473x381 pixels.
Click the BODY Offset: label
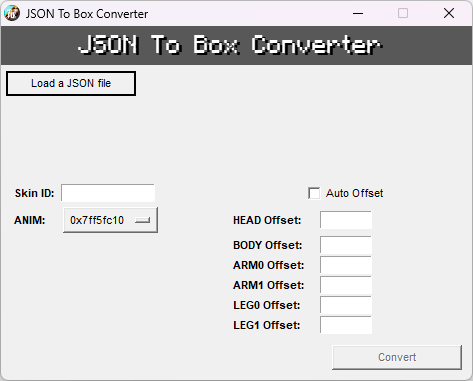[x=268, y=245]
